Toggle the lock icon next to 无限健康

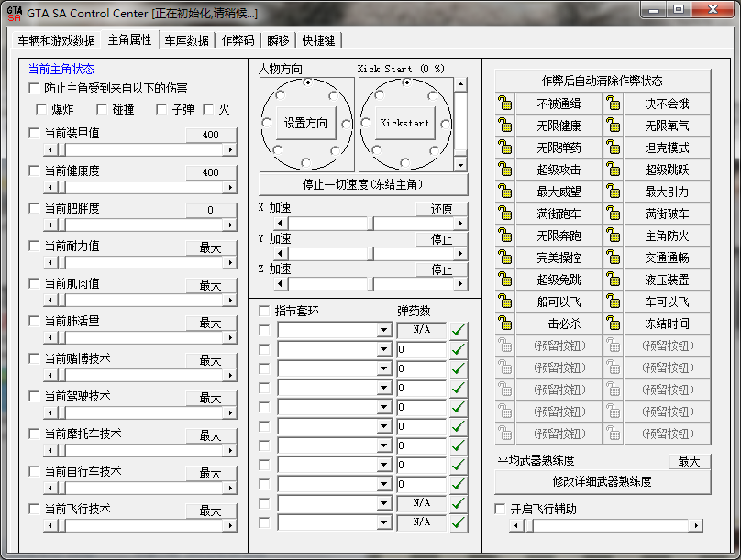coord(505,126)
